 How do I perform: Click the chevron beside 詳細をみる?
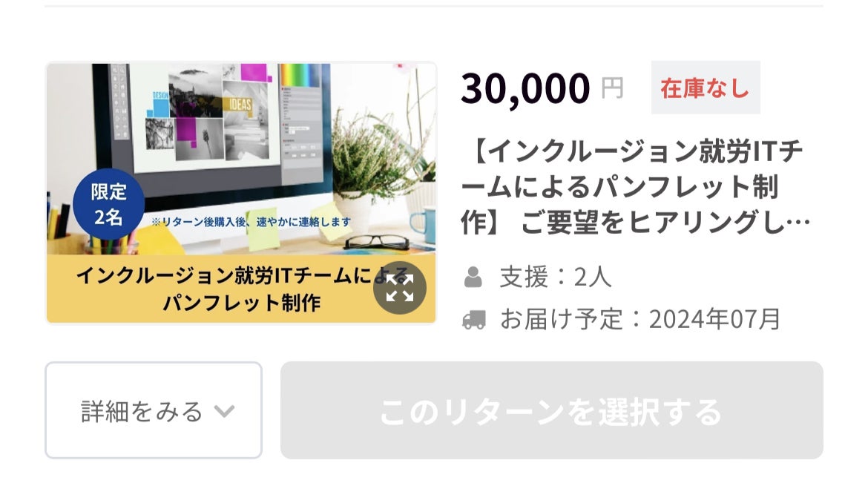[x=224, y=412]
